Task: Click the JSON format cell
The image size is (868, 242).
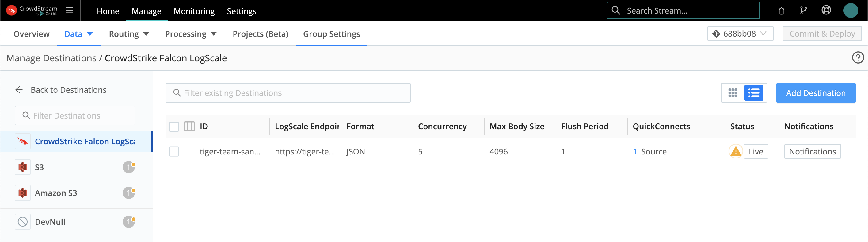Action: 356,151
